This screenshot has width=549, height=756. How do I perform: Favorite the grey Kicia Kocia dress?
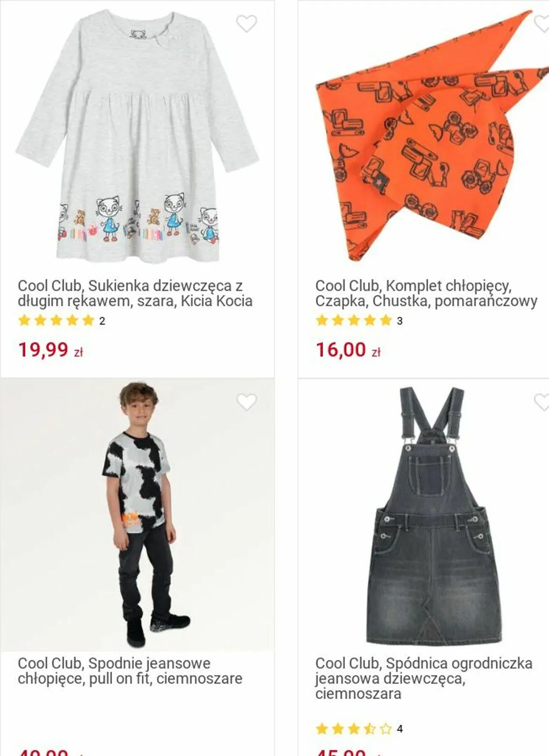tap(246, 24)
